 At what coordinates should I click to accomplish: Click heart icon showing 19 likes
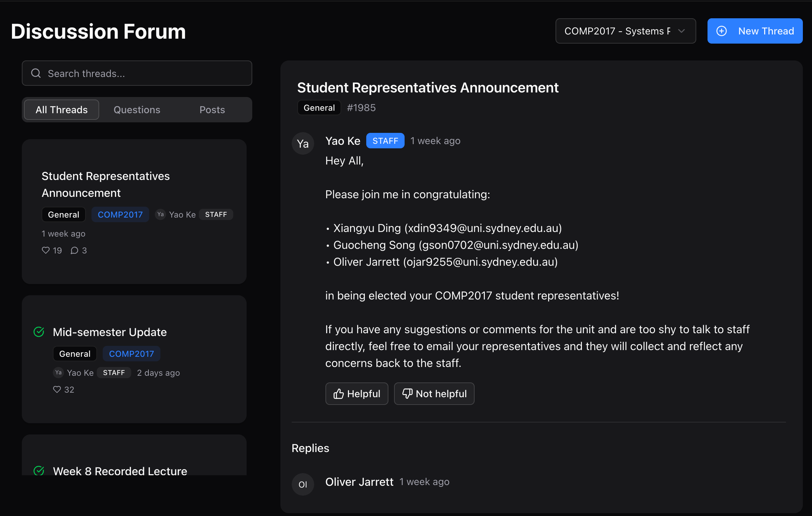click(46, 250)
